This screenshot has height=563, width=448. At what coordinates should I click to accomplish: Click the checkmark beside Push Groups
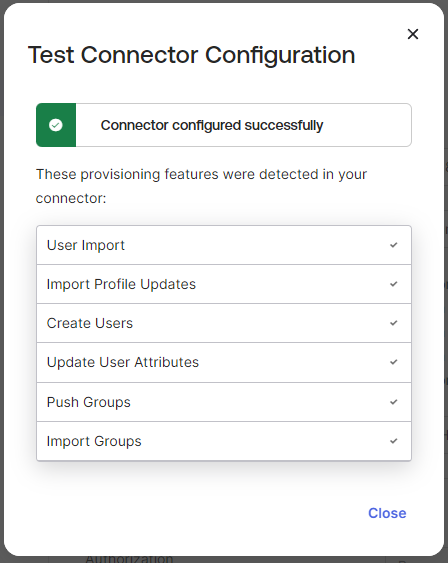[394, 402]
